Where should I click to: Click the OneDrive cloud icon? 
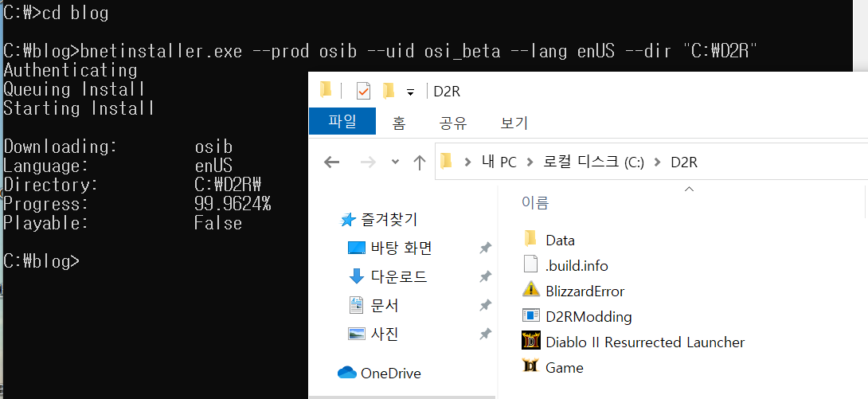point(347,373)
